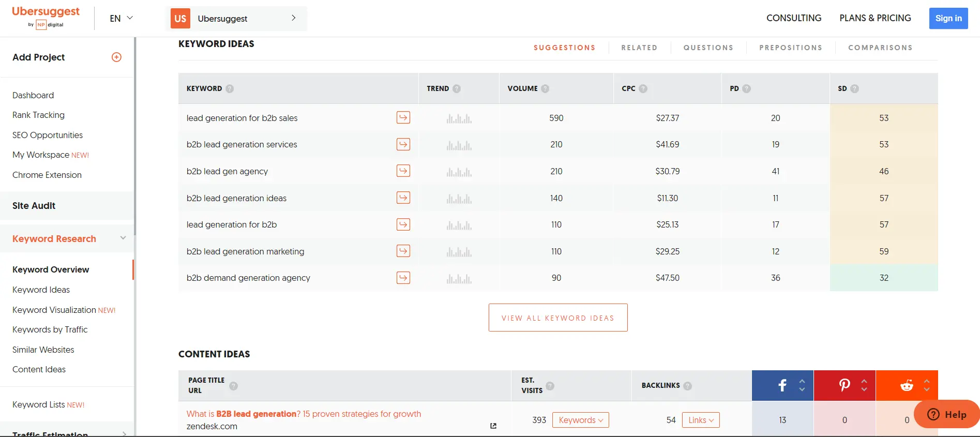Screen dimensions: 980x437
Task: Click the Ubersuggest logo
Action: (x=46, y=18)
